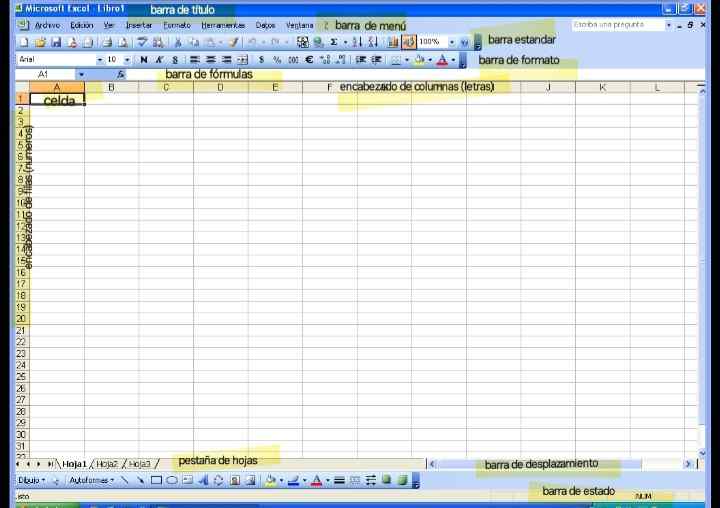Image resolution: width=720 pixels, height=508 pixels.
Task: Click the 'Escriba una pregunta' help box
Action: (x=615, y=25)
